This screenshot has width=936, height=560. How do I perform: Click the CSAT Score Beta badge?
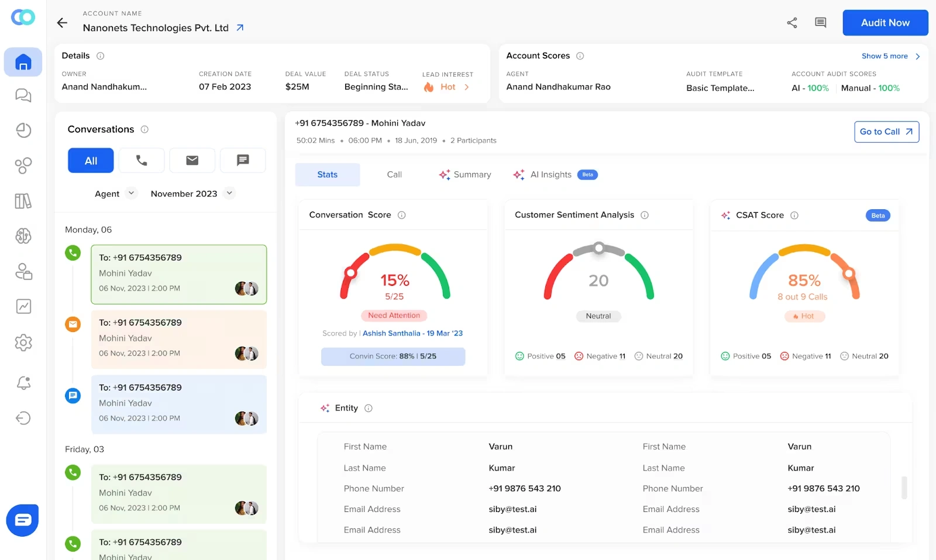tap(878, 216)
